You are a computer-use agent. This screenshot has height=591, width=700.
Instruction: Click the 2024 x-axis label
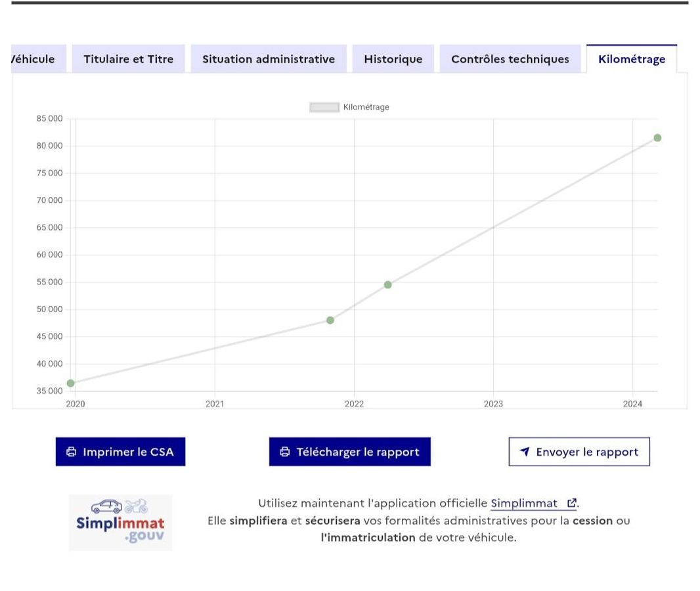[632, 404]
